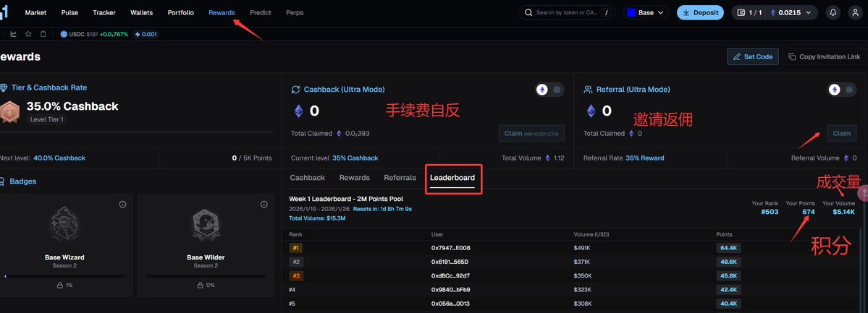Click user 0x7947...E008 in leaderboard
The width and height of the screenshot is (868, 313).
[x=450, y=248]
